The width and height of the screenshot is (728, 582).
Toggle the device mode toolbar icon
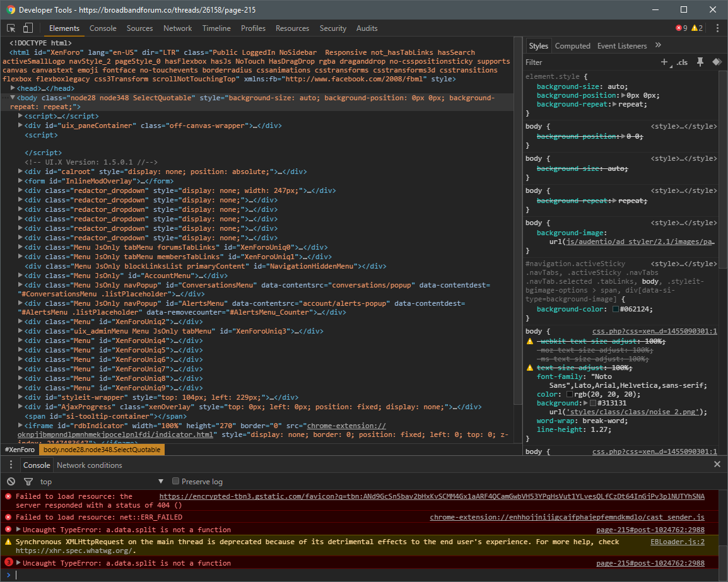[28, 28]
